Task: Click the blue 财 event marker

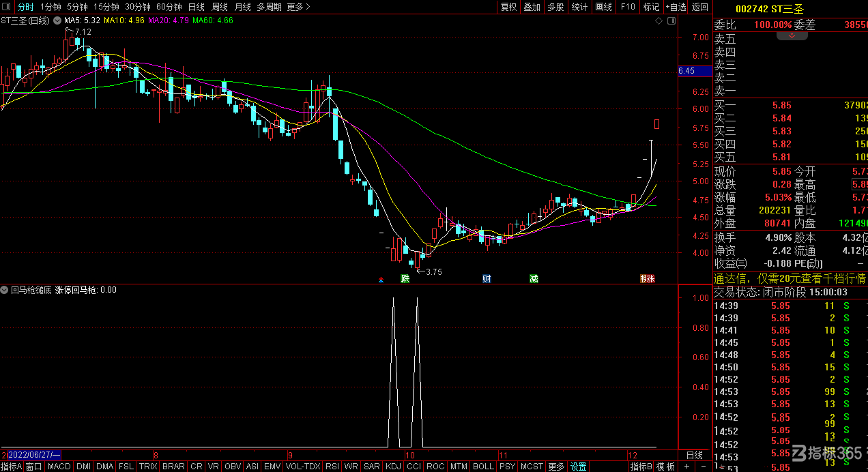Action: pyautogui.click(x=487, y=278)
